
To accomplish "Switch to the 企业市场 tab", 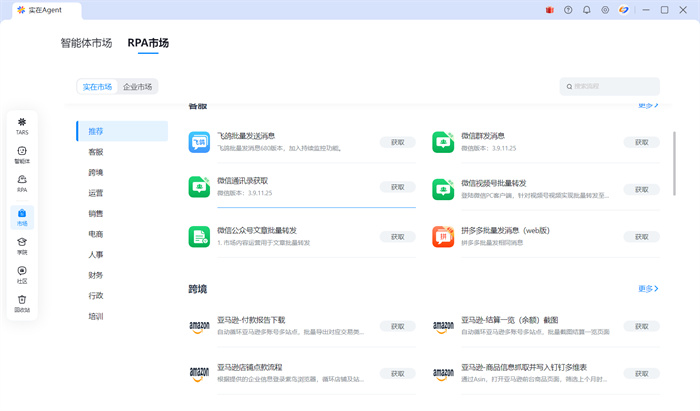I will 137,87.
